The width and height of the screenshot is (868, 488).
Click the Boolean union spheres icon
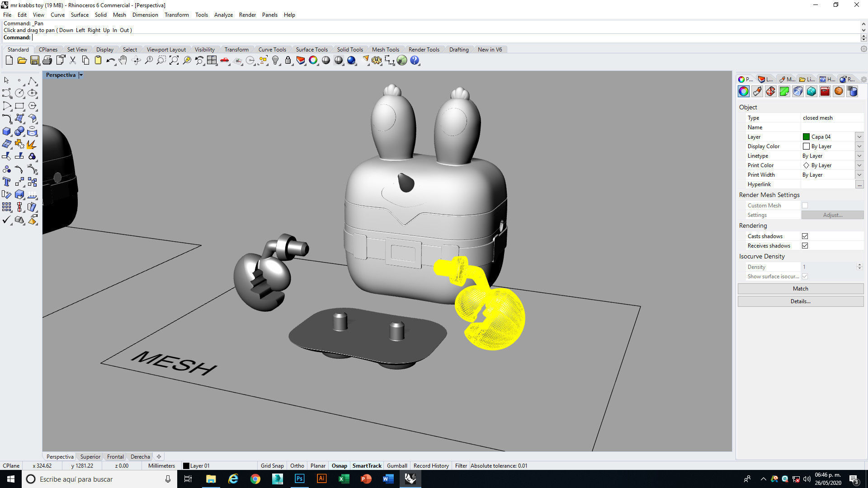[x=19, y=131]
